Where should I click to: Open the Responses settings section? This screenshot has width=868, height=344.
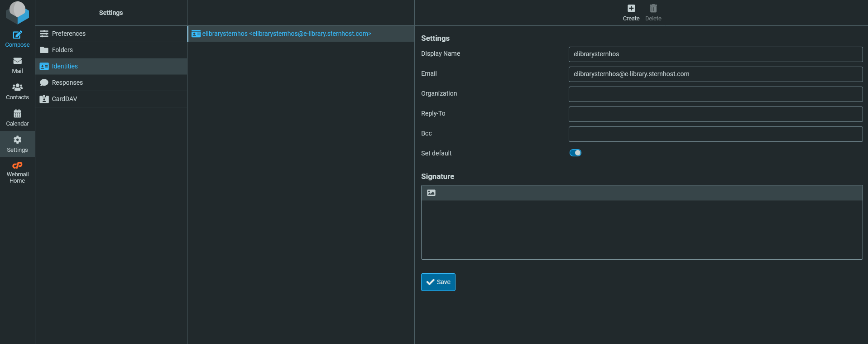[x=67, y=82]
